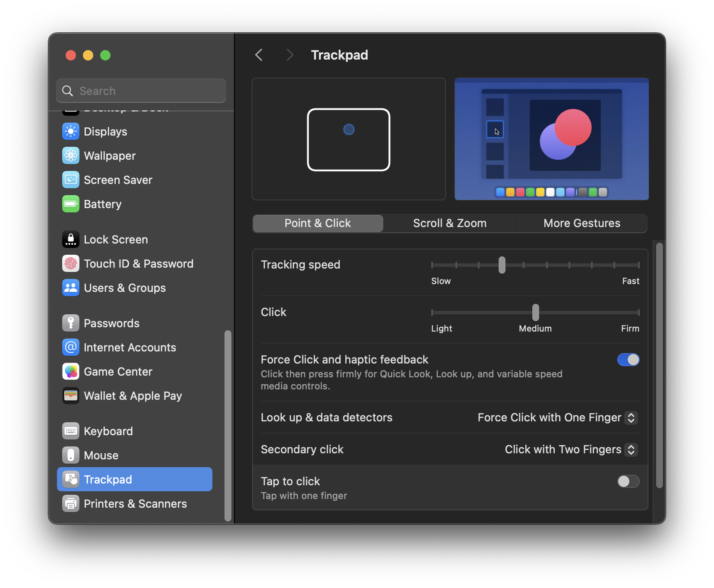Click the yellow minimize window button
The width and height of the screenshot is (714, 588).
pyautogui.click(x=88, y=55)
